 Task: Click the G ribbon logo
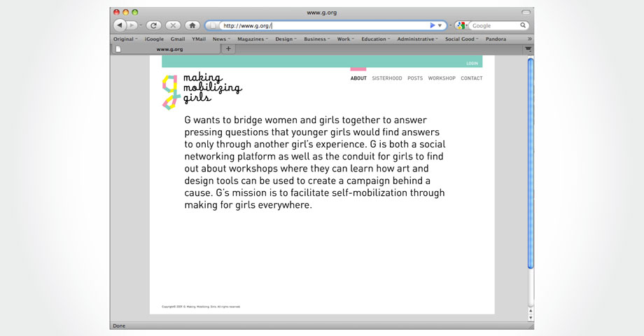(x=171, y=92)
